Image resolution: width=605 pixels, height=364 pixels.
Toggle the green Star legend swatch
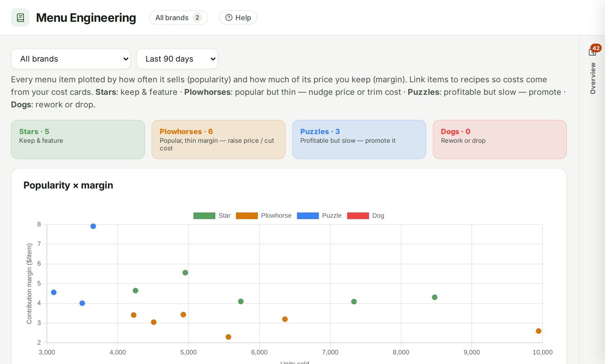coord(204,216)
